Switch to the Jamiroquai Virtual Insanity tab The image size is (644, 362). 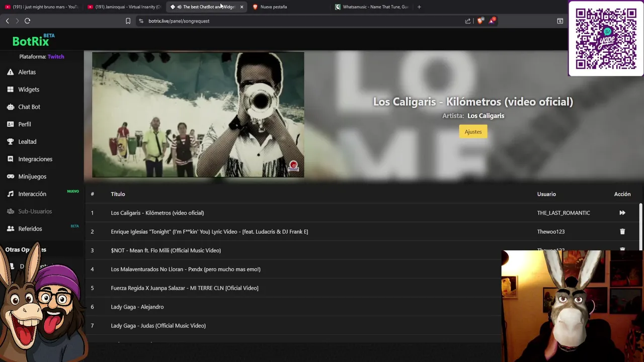click(x=124, y=7)
